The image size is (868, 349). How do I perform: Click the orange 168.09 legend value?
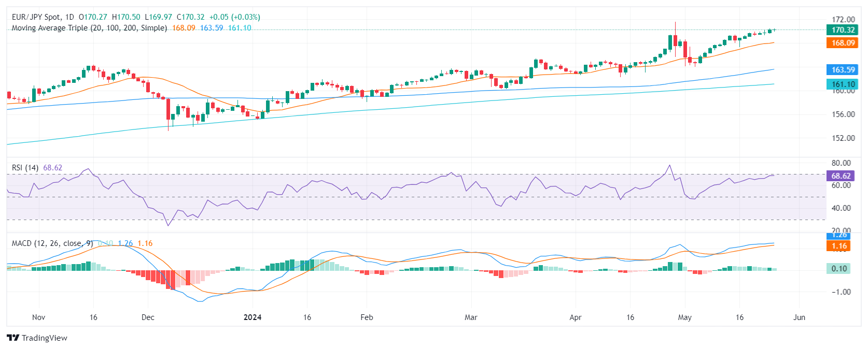tap(184, 28)
